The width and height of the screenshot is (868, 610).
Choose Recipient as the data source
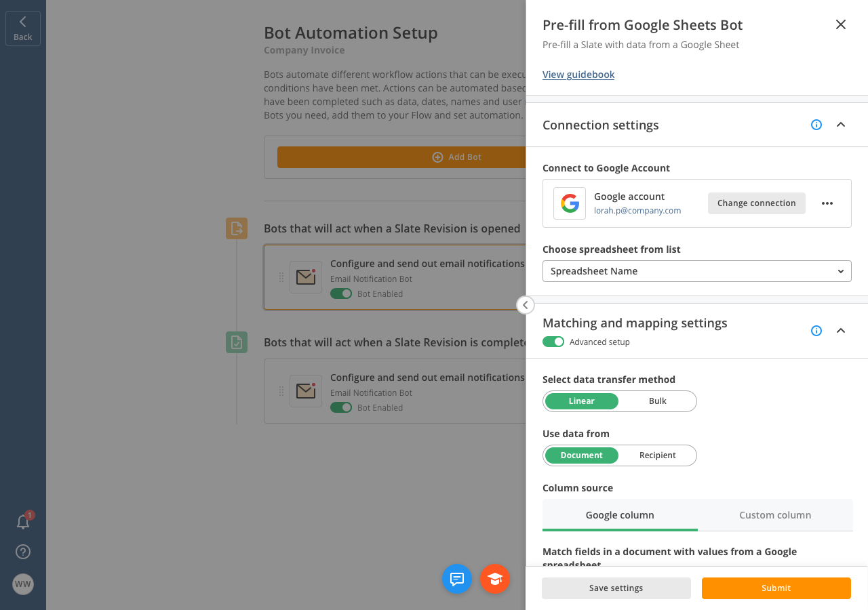click(x=657, y=455)
